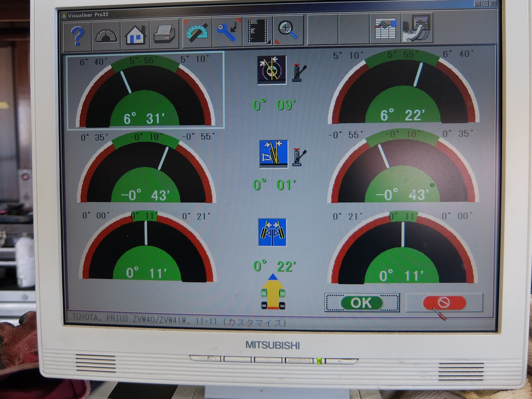532x399 pixels.
Task: Click the jack icon beside caster
Action: coord(299,73)
